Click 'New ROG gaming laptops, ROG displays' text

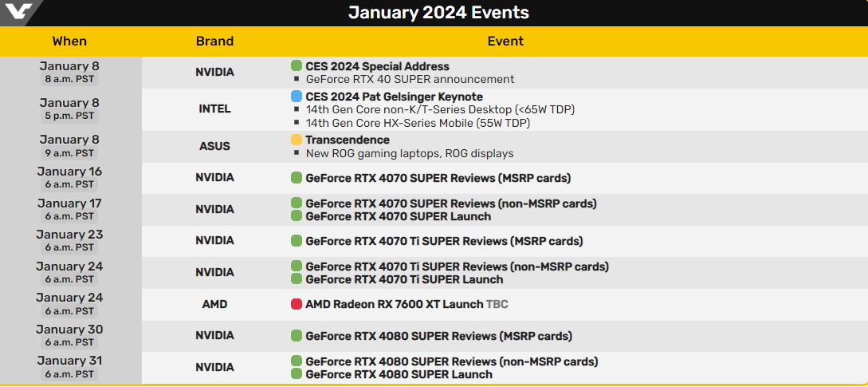(410, 153)
